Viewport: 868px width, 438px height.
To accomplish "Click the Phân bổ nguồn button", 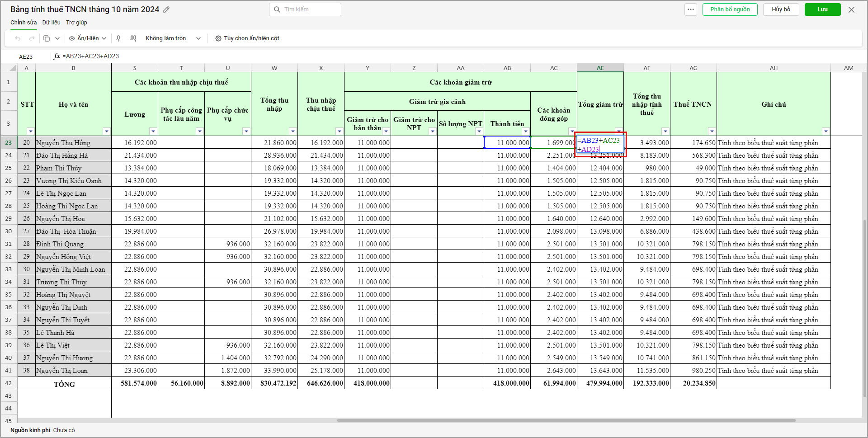I will (730, 9).
